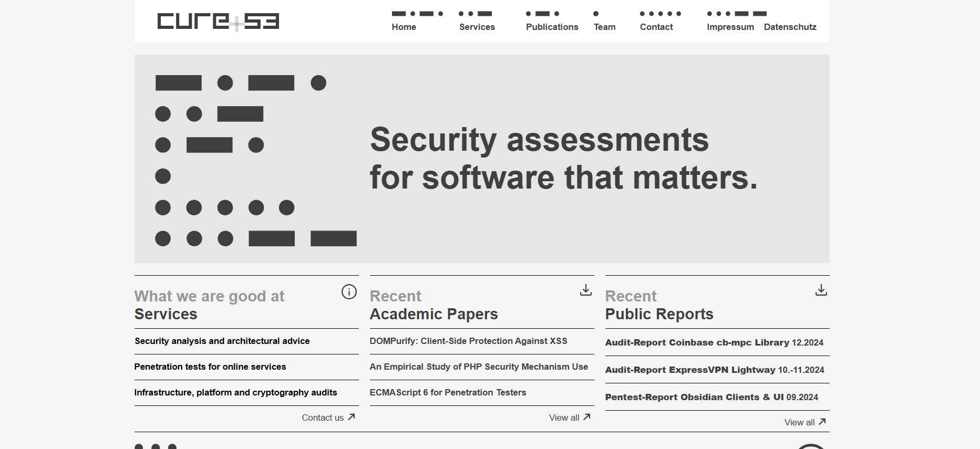Click the Recent Public Reports heading
The image size is (980, 449).
click(659, 305)
